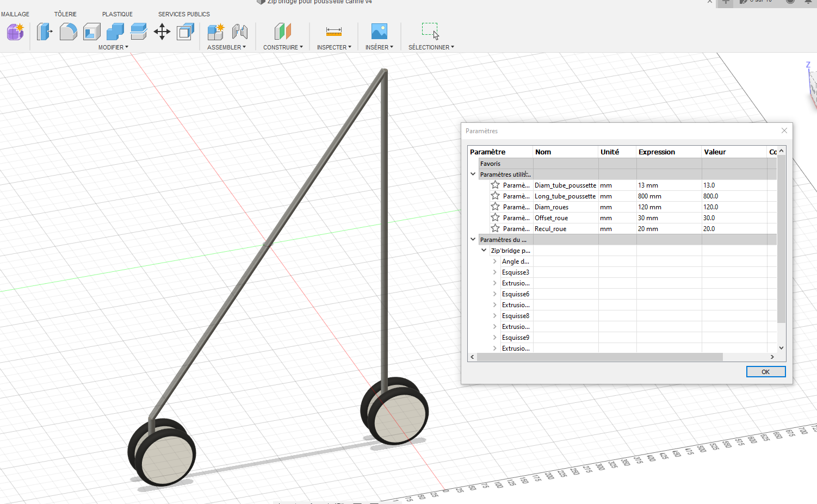Open the MODIFIER dropdown menu
Screen dimensions: 817x504
click(x=113, y=47)
